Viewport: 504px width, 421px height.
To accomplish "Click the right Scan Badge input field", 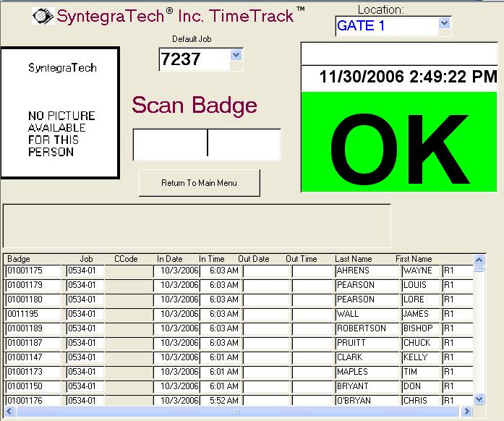I will click(244, 145).
